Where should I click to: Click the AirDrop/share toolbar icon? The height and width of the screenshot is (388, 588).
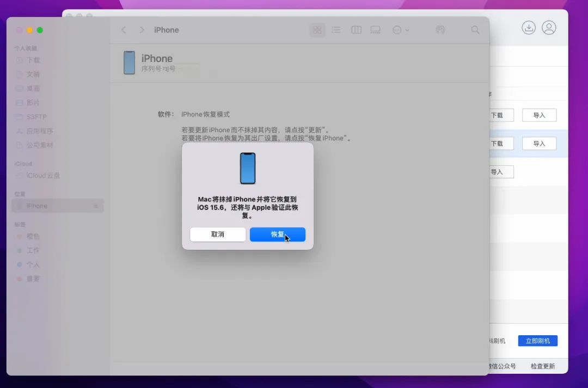coord(440,30)
